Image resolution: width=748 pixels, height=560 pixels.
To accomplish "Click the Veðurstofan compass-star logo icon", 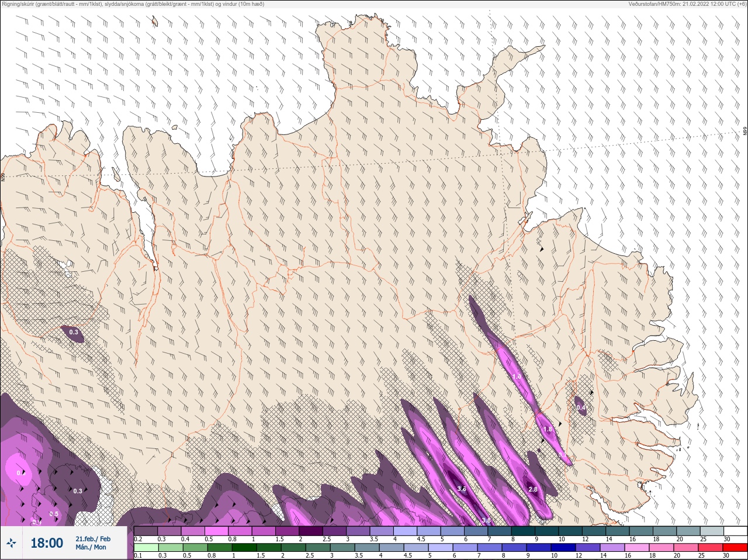I will tap(11, 543).
